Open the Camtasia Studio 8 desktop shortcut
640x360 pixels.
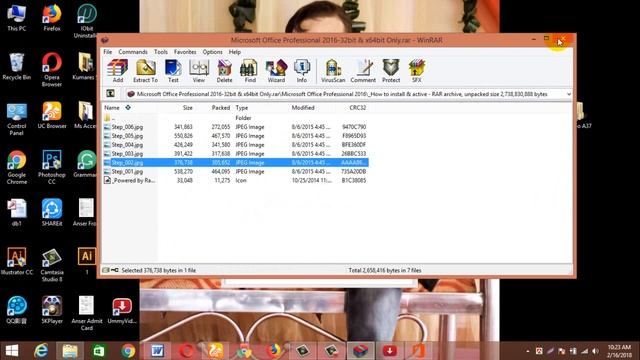[x=52, y=265]
